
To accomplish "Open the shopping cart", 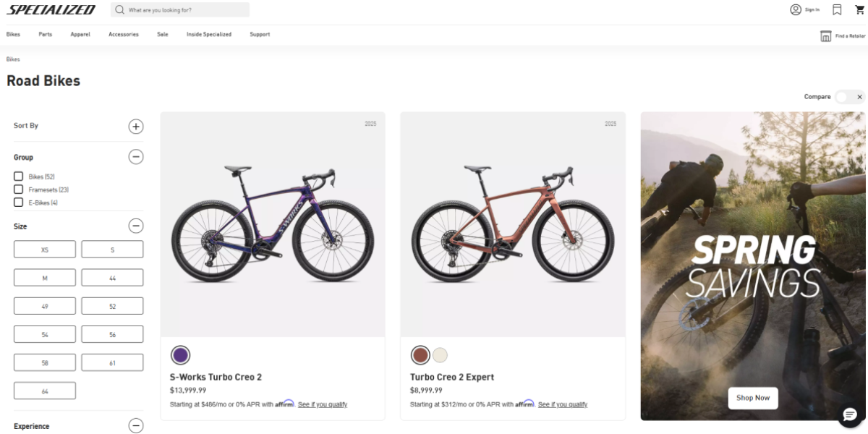I will click(x=859, y=9).
